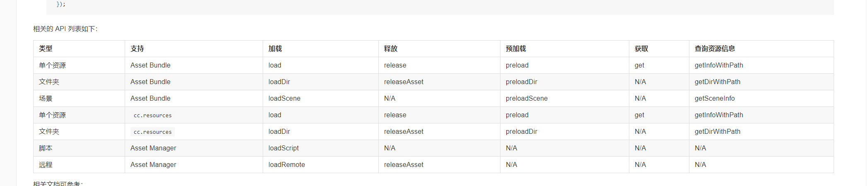Viewport: 868px width, 186px height.
Task: Click the preloadScene cell
Action: click(x=527, y=99)
